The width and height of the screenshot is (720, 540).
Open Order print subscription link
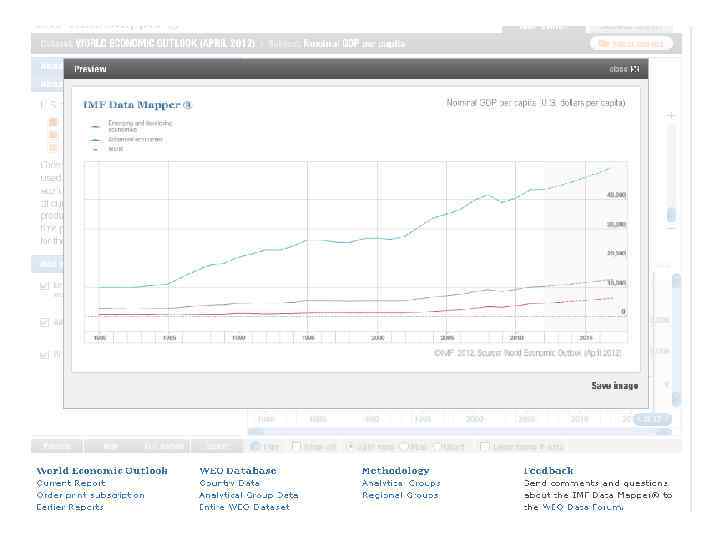point(90,495)
